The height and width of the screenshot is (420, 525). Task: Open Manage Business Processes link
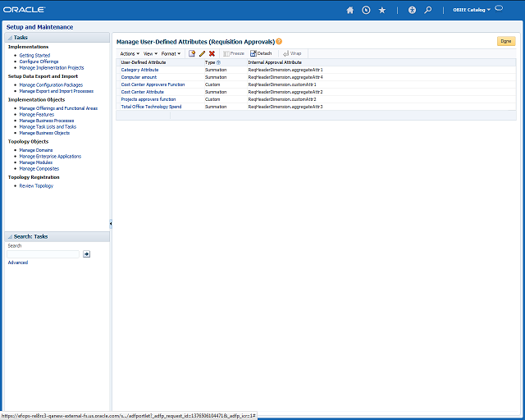coord(47,121)
